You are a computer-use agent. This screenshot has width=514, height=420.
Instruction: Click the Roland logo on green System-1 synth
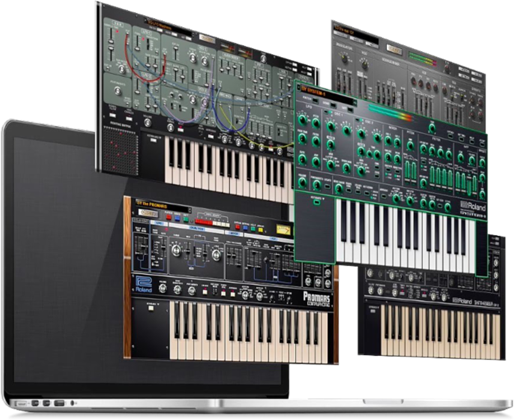(473, 206)
